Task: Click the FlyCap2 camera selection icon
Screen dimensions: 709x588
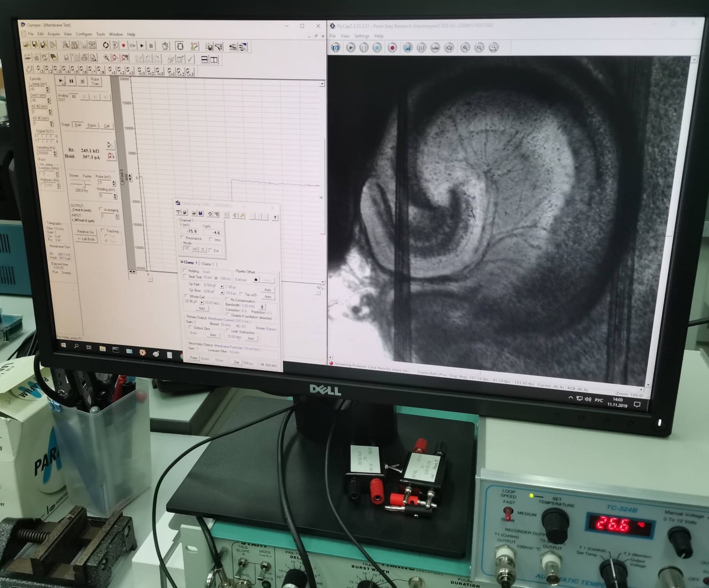Action: point(336,47)
